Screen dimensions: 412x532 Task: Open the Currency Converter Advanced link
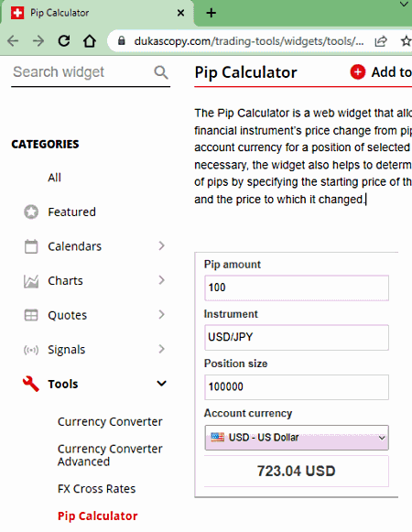click(110, 455)
